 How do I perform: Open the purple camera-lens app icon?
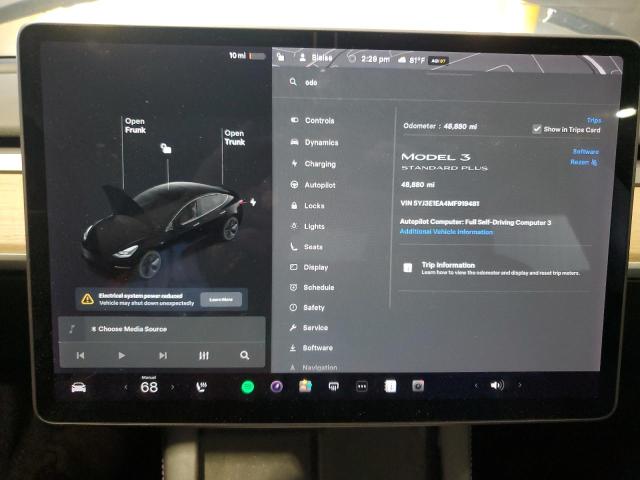[277, 386]
